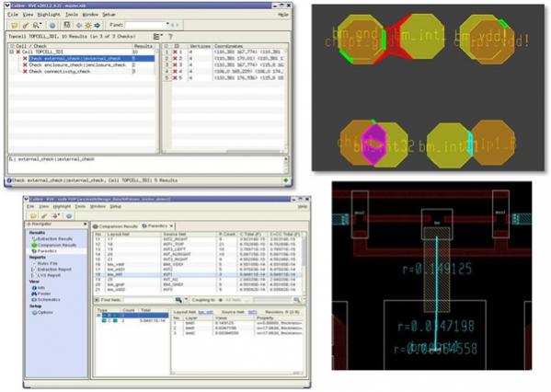Switch to the Comparison Results tab
The height and width of the screenshot is (392, 551).
pos(115,226)
